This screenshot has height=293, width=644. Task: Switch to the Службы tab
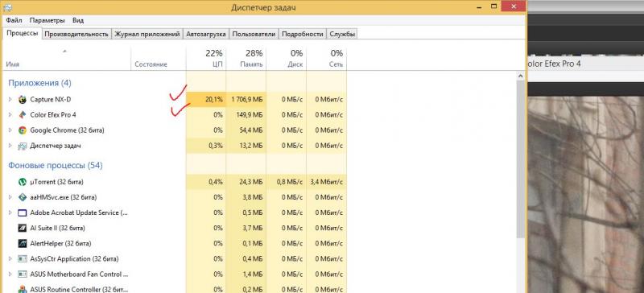tap(342, 34)
